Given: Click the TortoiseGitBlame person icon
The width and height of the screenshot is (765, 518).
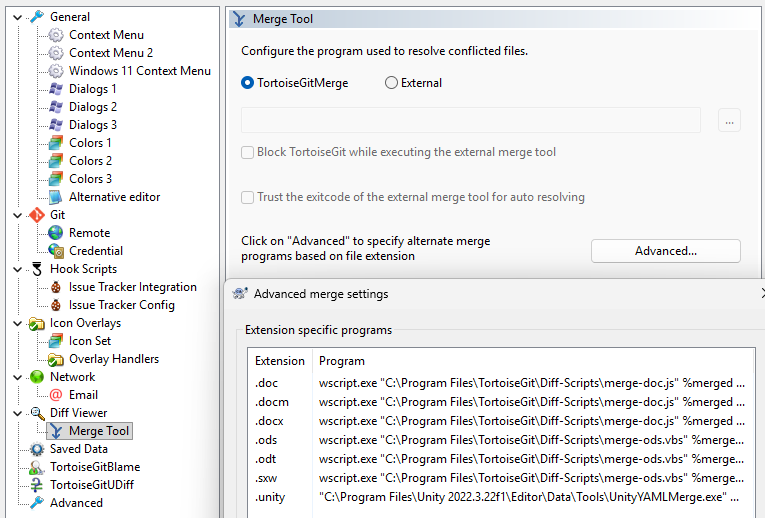Looking at the screenshot, I should click(37, 467).
